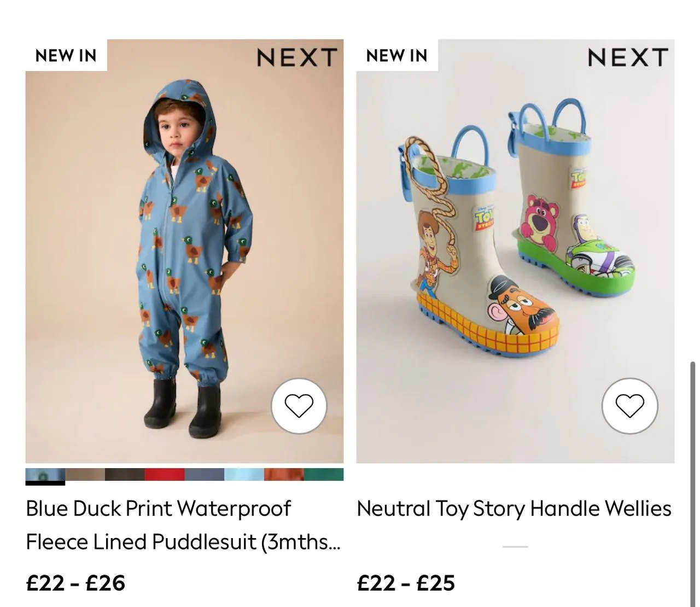
Task: Open the Blue Duck Print Waterproof Puddlesuit title
Action: [183, 525]
